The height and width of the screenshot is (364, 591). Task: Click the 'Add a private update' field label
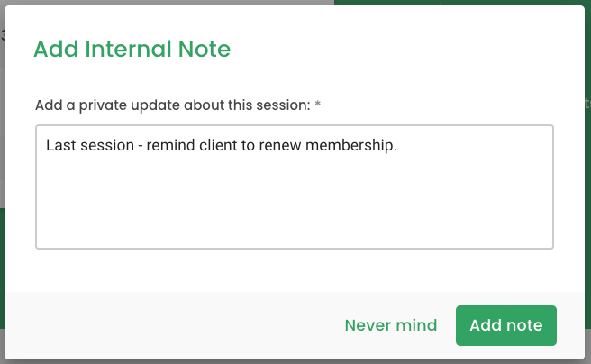point(173,105)
